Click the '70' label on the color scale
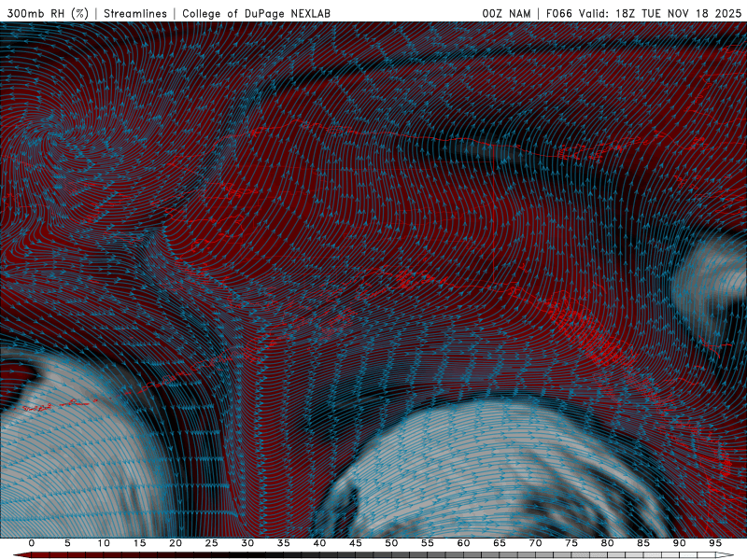This screenshot has height=560, width=747. (x=535, y=543)
